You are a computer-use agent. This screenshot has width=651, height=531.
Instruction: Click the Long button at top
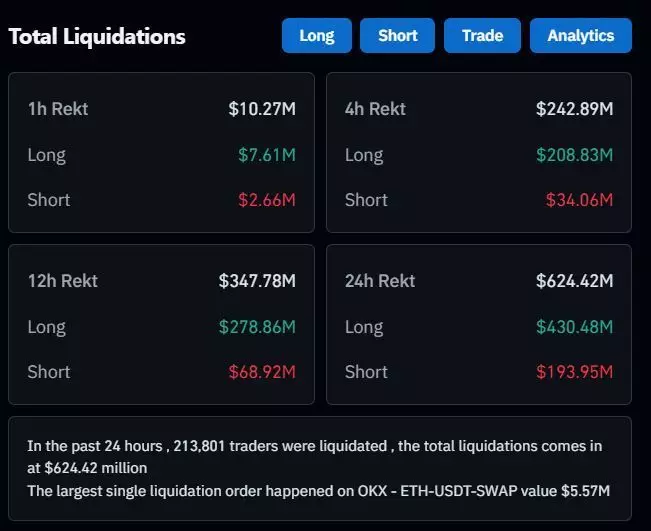click(x=316, y=36)
